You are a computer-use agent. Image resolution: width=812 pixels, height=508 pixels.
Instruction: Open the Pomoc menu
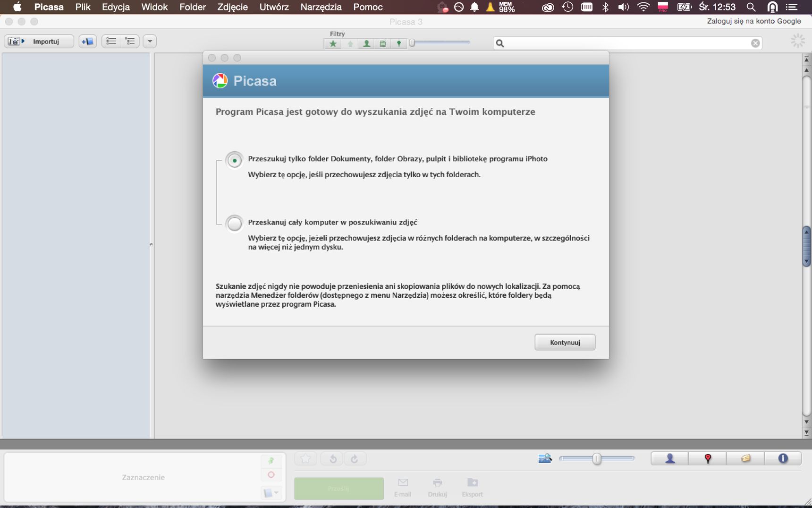click(x=368, y=7)
